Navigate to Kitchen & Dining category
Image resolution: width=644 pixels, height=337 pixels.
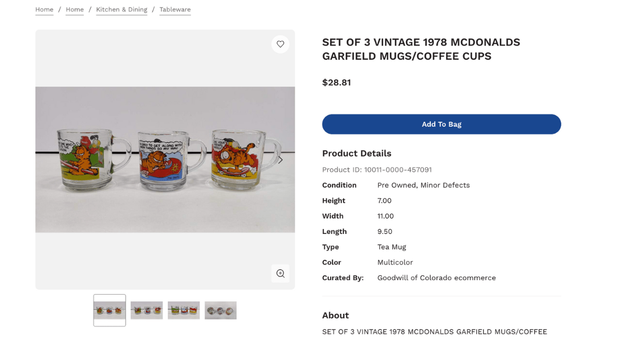pos(121,10)
